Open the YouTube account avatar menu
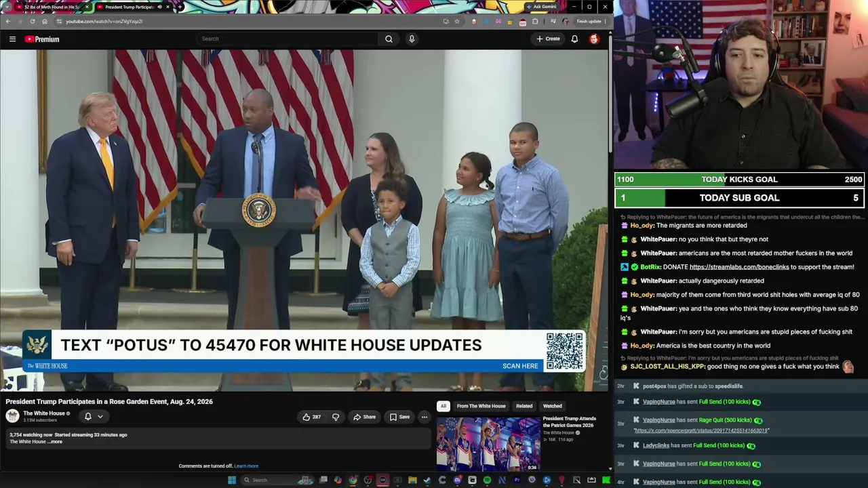 594,39
